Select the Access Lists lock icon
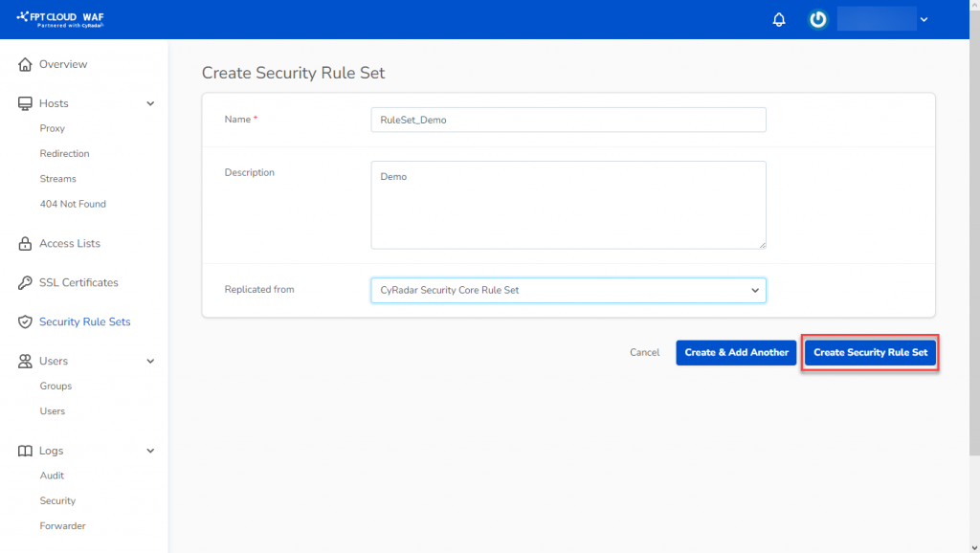 click(24, 243)
